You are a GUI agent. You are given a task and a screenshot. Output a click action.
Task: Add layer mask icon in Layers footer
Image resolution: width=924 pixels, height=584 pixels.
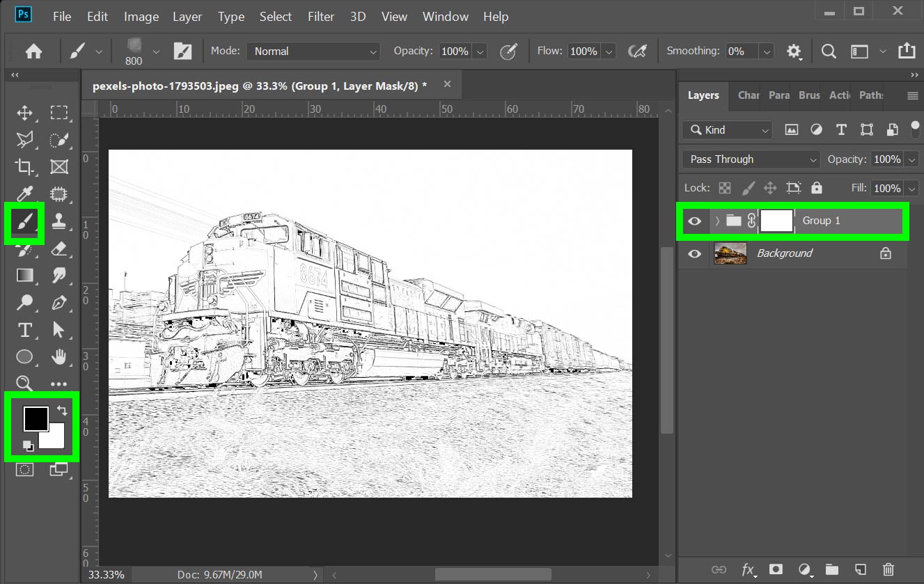click(x=776, y=569)
